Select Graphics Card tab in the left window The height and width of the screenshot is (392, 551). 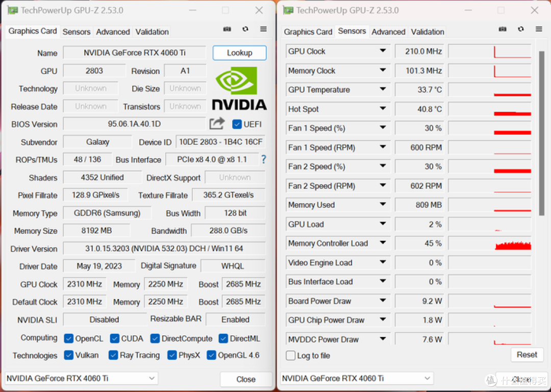pyautogui.click(x=32, y=31)
